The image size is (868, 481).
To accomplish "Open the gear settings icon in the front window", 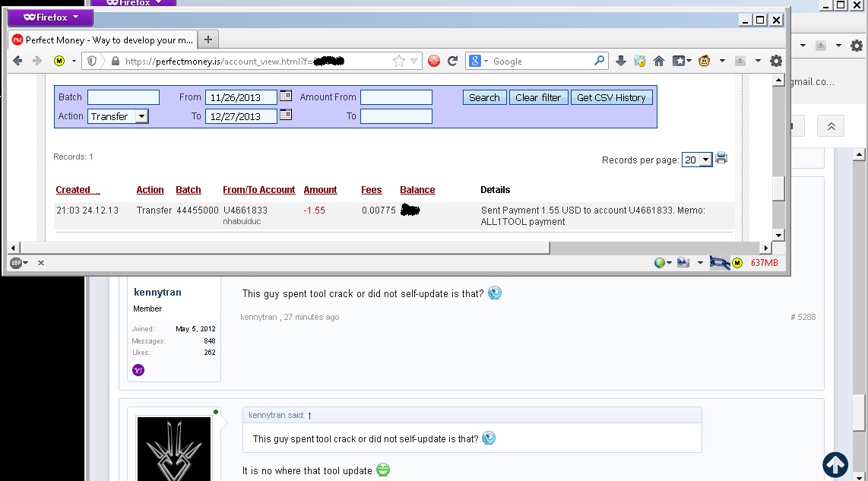I will 776,61.
